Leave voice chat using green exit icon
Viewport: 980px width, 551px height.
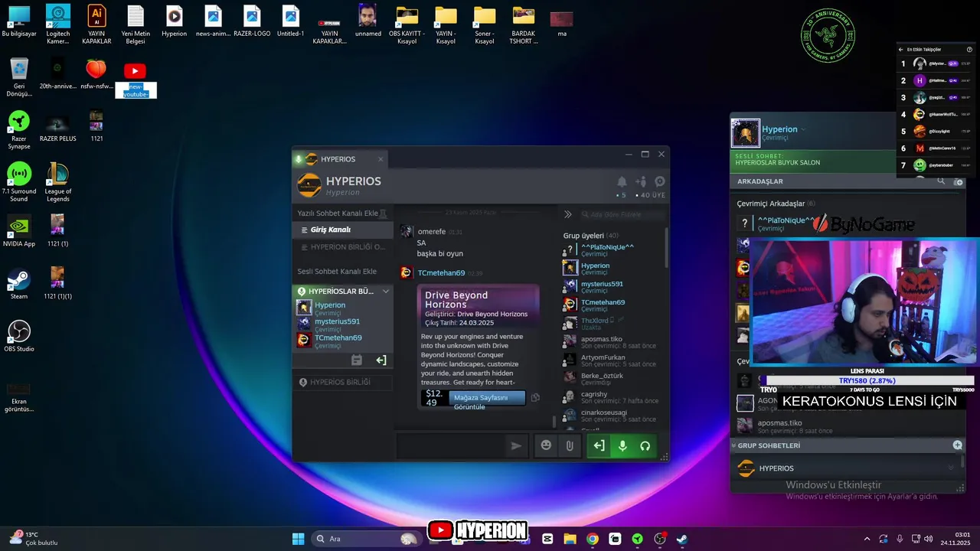click(599, 445)
